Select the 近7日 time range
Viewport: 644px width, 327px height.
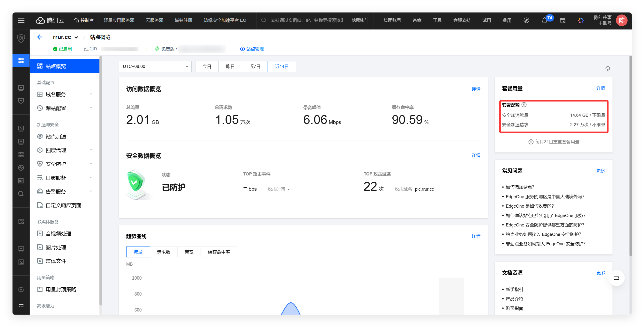[255, 67]
